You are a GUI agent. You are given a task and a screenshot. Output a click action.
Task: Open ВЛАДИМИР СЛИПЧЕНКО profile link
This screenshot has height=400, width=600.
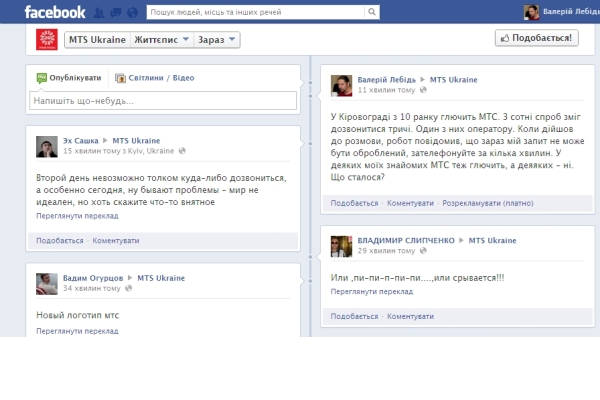coord(406,241)
